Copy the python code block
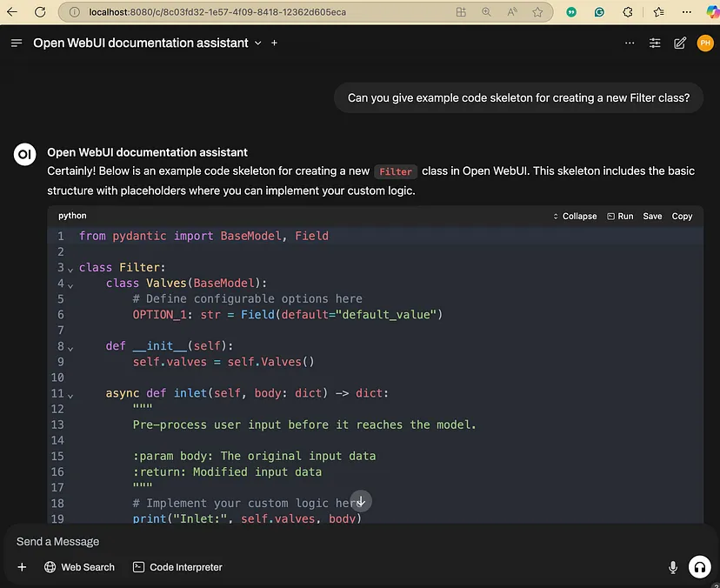The height and width of the screenshot is (588, 720). 682,217
